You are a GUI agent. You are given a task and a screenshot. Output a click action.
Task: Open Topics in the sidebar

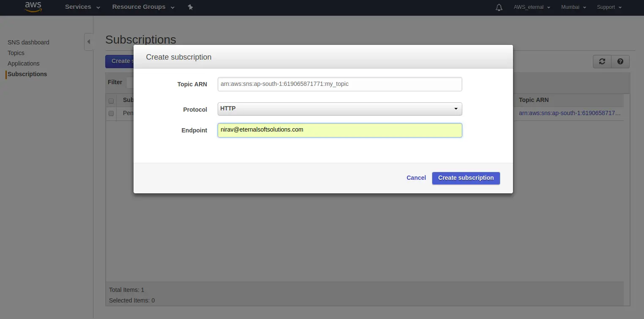(16, 53)
